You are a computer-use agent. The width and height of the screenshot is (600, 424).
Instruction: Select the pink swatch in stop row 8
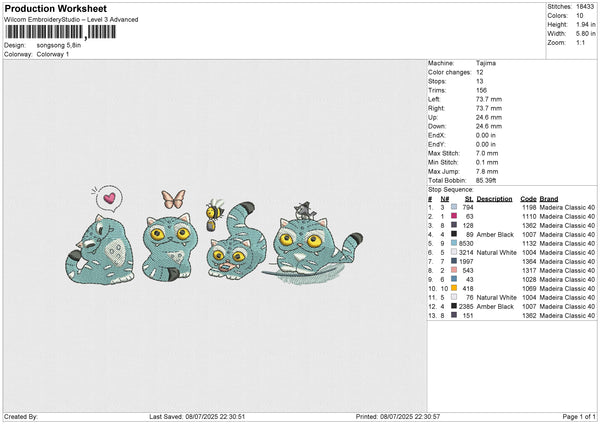(x=454, y=270)
